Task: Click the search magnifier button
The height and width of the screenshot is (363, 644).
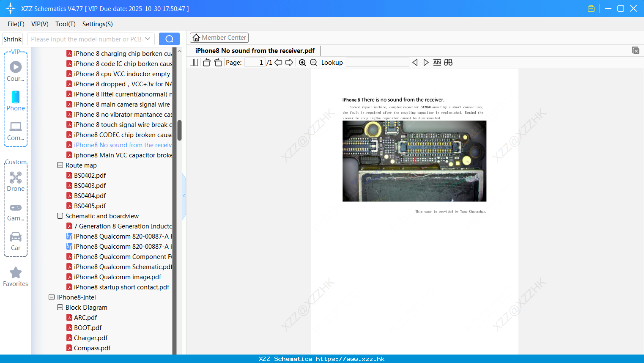Action: coord(169,39)
